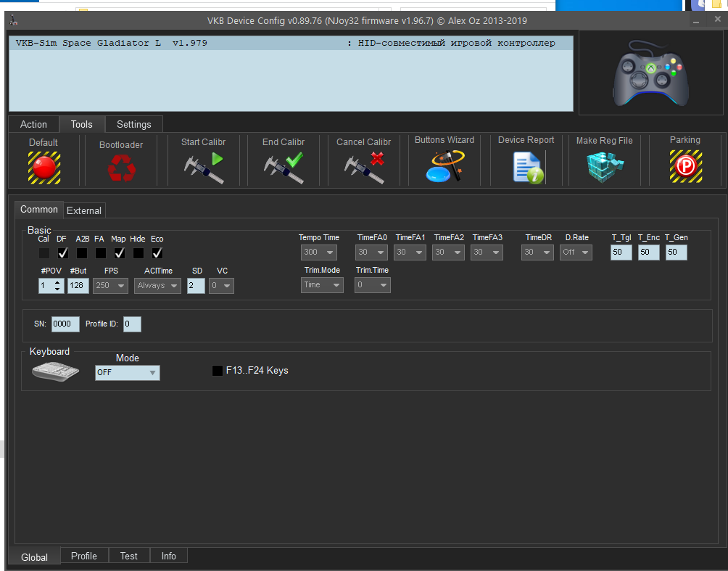This screenshot has width=728, height=571.
Task: Disable the Eco checkbox
Action: (x=157, y=253)
